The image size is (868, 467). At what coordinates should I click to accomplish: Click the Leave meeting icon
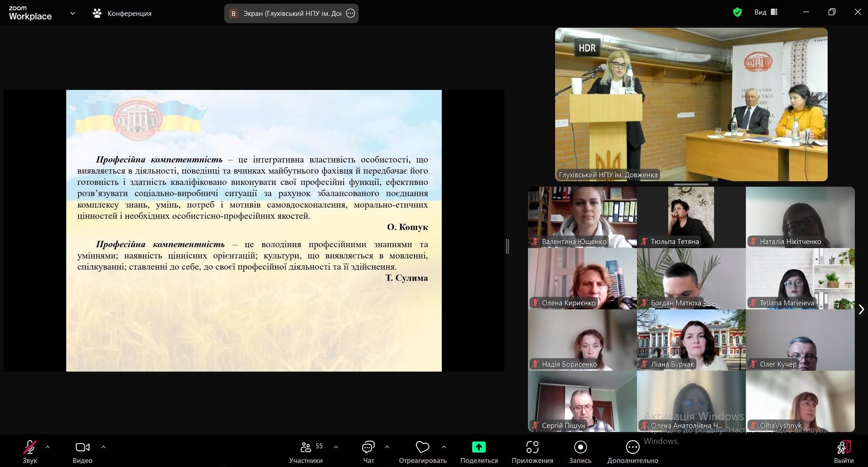843,447
